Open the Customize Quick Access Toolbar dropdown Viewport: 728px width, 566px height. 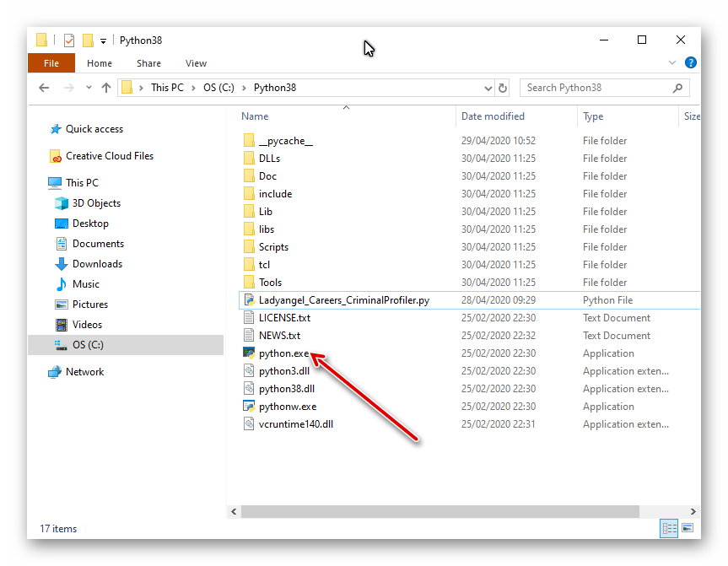(x=103, y=41)
